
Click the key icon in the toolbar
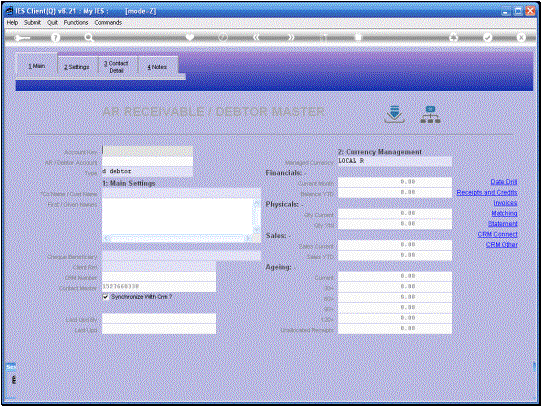click(x=23, y=38)
